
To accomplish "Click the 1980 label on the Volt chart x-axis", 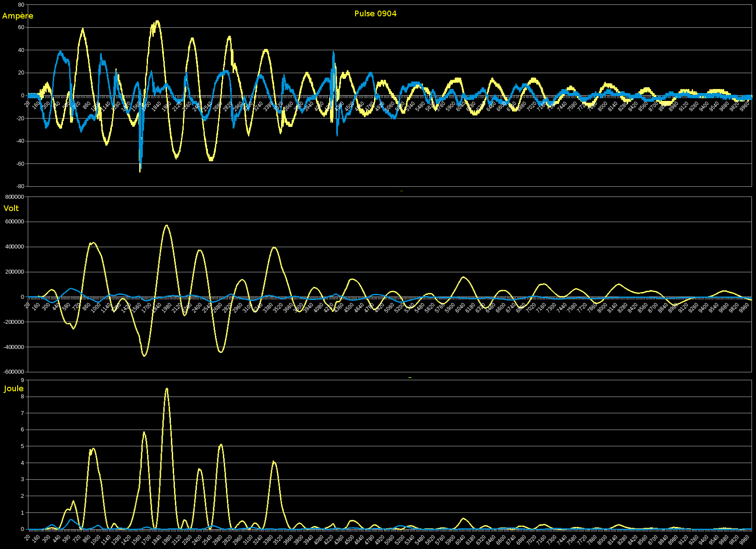I will tap(167, 308).
